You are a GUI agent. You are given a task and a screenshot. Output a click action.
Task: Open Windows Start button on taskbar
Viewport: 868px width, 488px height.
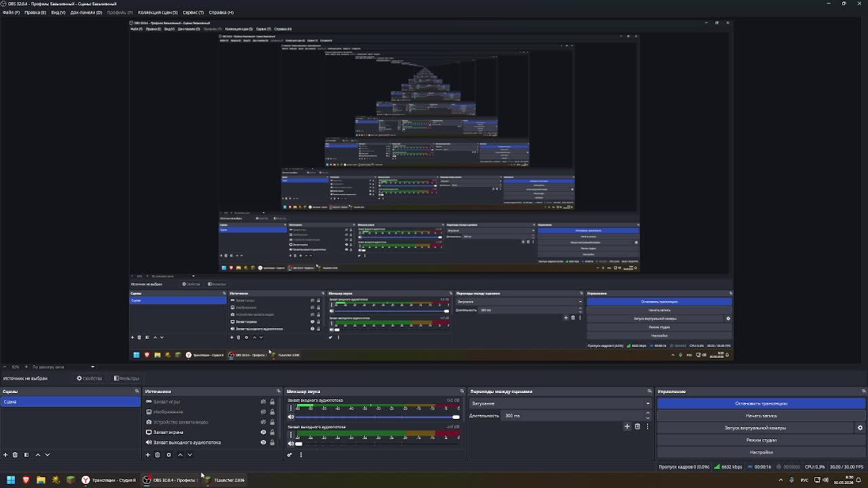tap(11, 480)
